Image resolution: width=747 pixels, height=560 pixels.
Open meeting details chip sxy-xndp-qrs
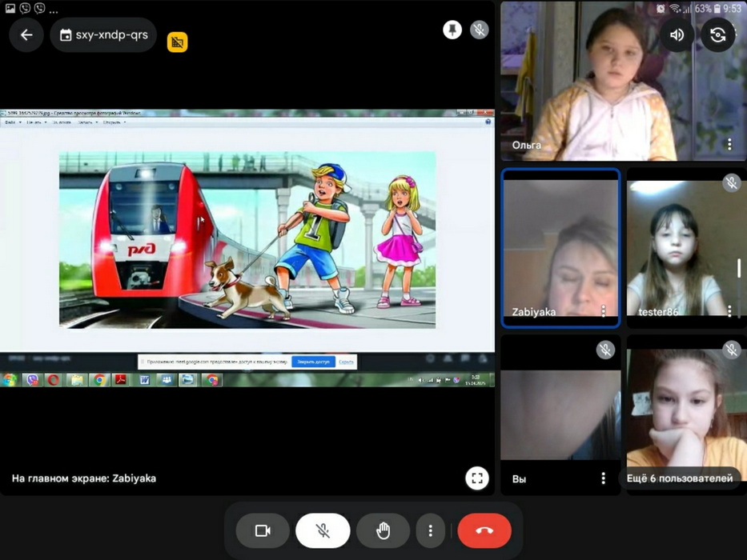point(103,34)
